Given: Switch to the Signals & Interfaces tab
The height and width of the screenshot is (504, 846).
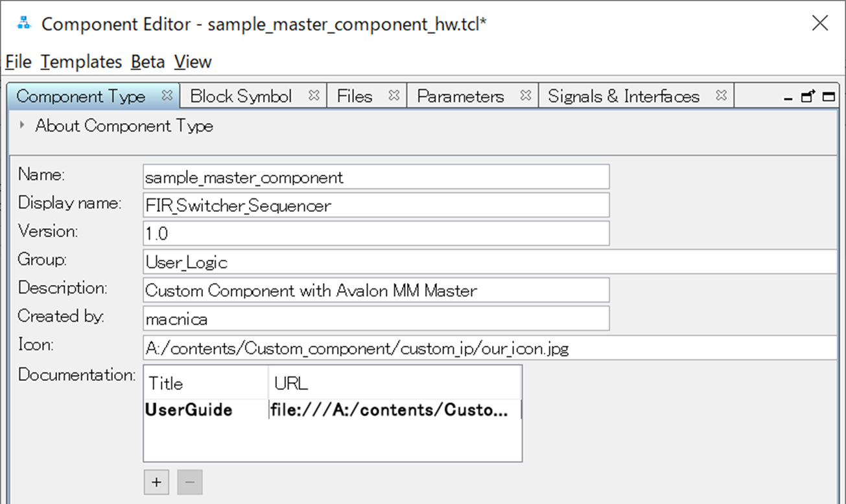Looking at the screenshot, I should click(623, 95).
